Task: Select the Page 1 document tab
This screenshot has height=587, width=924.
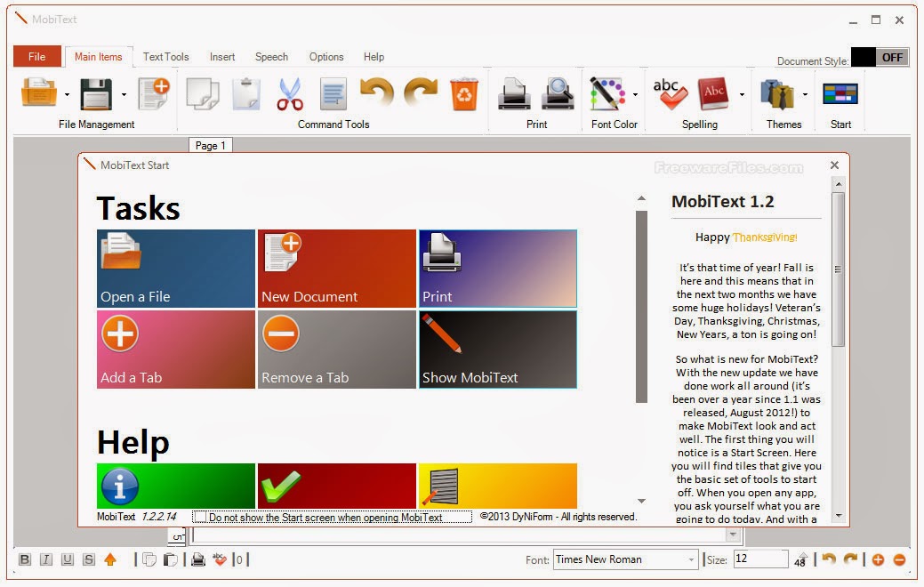Action: click(x=211, y=146)
